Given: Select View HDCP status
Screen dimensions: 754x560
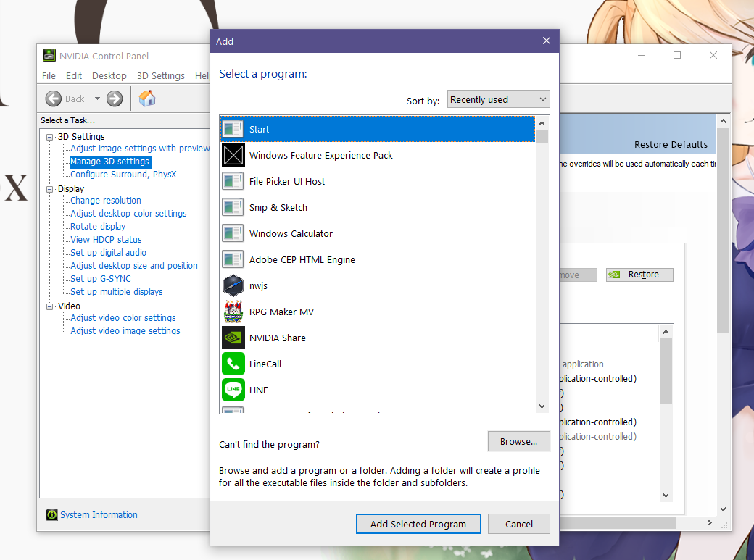Looking at the screenshot, I should [107, 239].
